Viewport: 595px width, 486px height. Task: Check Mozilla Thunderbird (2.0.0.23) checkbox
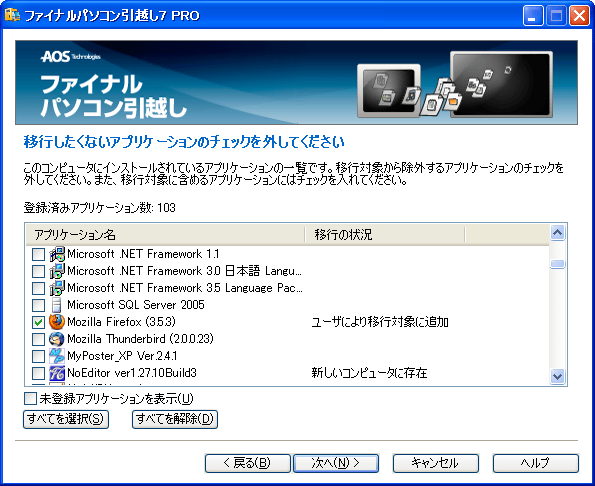(x=38, y=339)
